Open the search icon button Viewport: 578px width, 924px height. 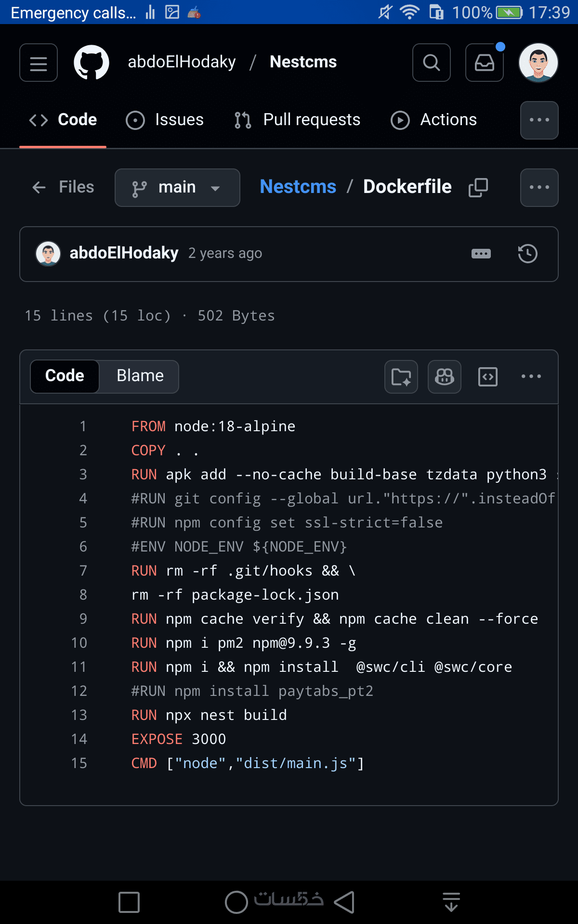pos(431,63)
